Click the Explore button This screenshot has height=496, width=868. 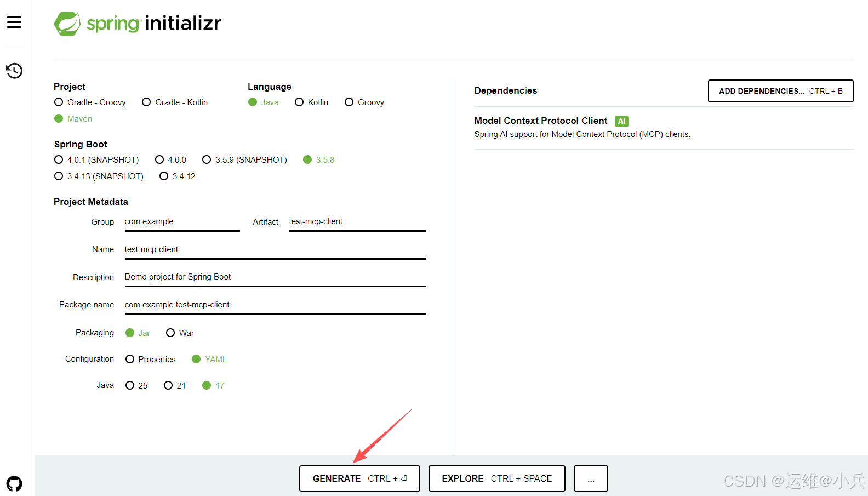(497, 478)
